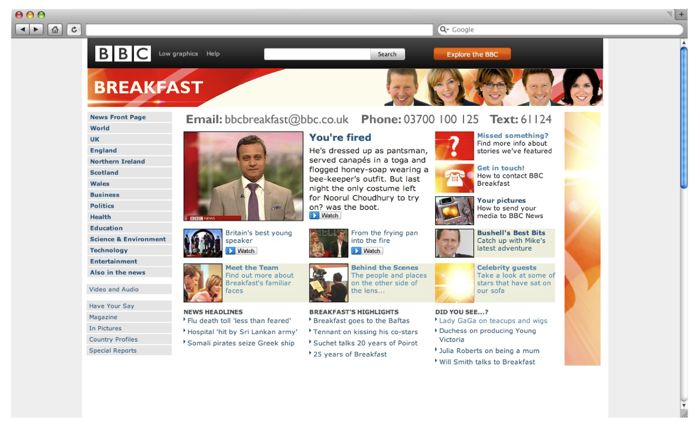Viewport: 699px width, 436px height.
Task: Open Breakfast goes to the Baftas link
Action: click(x=361, y=321)
